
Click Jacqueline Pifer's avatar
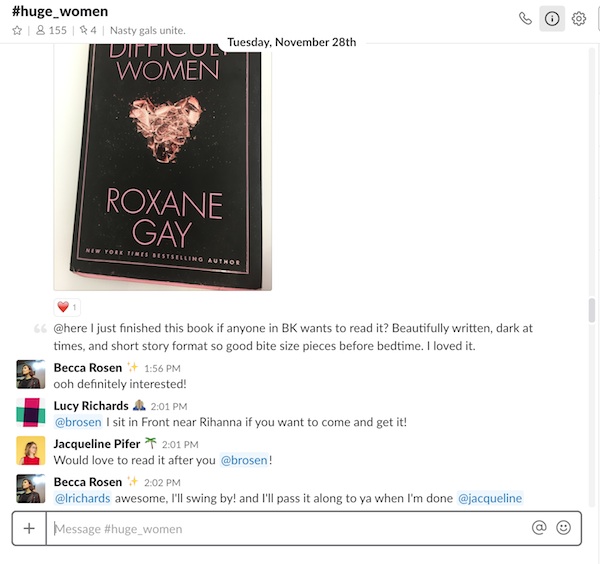tap(31, 450)
